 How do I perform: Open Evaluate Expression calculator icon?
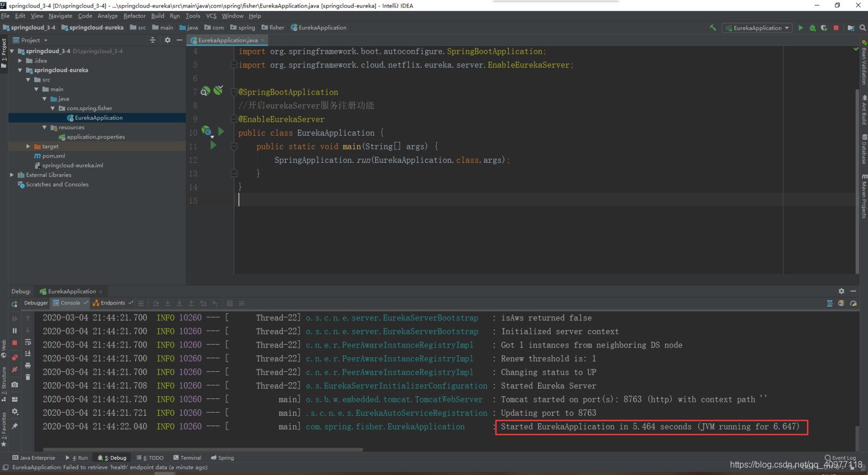[x=230, y=303]
